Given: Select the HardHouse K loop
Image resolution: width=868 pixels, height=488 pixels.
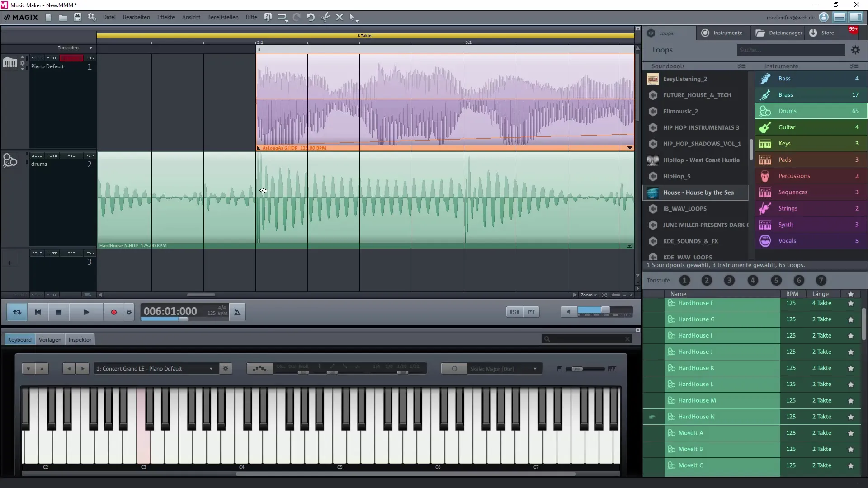Looking at the screenshot, I should (x=722, y=368).
